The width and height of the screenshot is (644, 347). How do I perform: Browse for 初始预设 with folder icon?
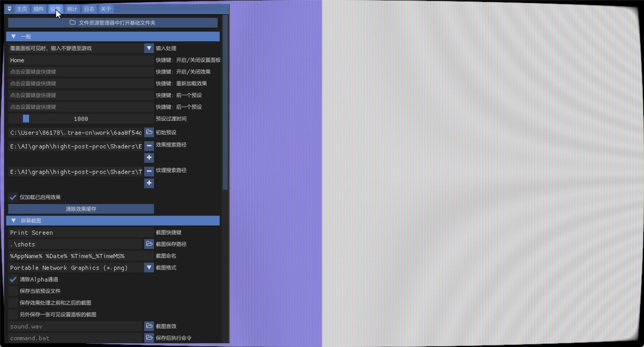coord(149,132)
